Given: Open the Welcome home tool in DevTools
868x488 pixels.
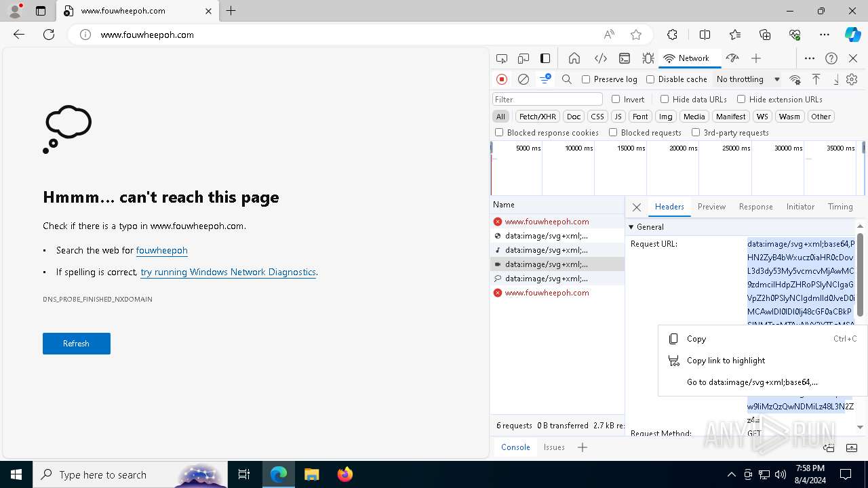Looking at the screenshot, I should 574,58.
